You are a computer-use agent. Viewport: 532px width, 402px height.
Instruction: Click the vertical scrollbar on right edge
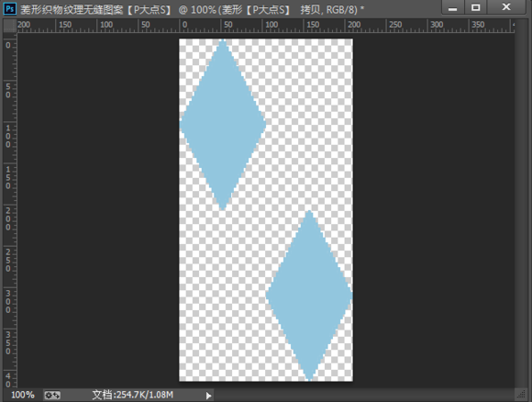520,204
